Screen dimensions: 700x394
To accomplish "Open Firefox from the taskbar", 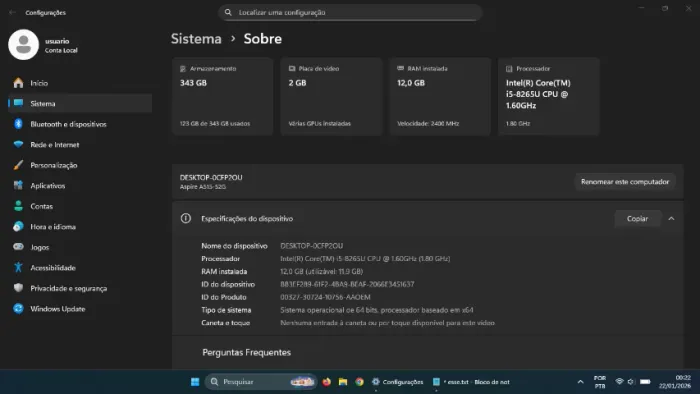I will point(327,382).
